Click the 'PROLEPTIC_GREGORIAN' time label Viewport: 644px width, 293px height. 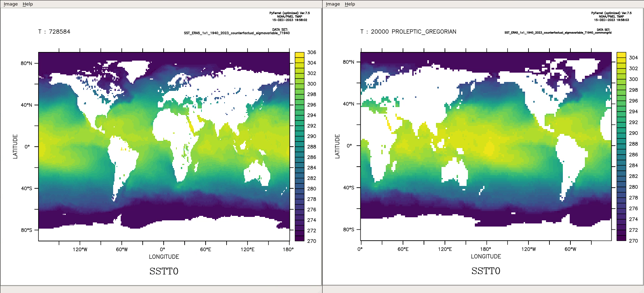[424, 32]
